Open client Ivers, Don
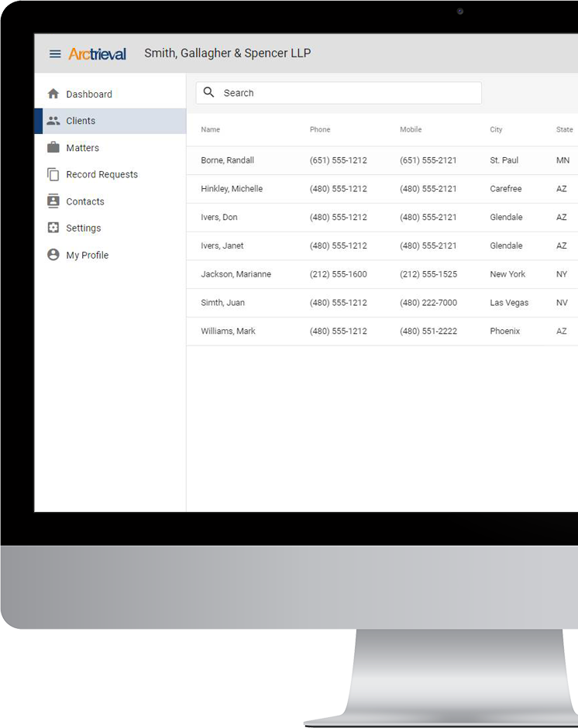The width and height of the screenshot is (578, 728). coord(218,217)
